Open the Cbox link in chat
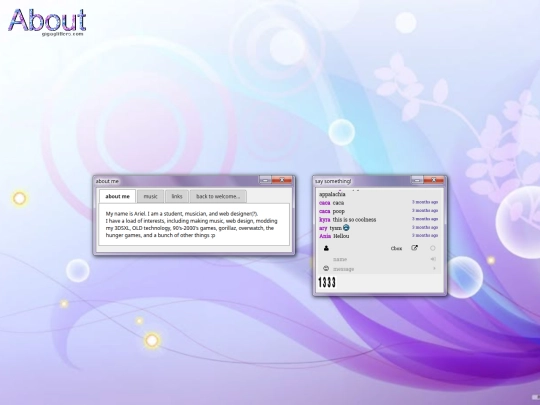This screenshot has height=405, width=540. (396, 248)
